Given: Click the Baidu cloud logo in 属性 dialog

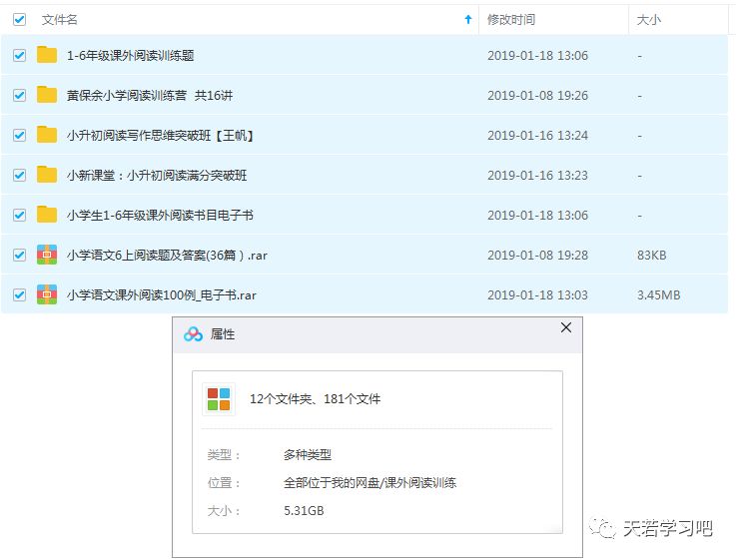Looking at the screenshot, I should (x=193, y=334).
